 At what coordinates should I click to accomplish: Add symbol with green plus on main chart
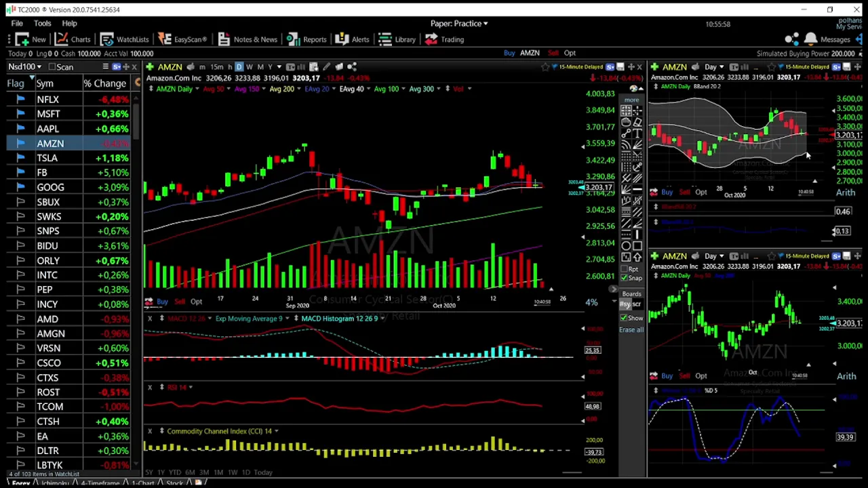(x=150, y=66)
